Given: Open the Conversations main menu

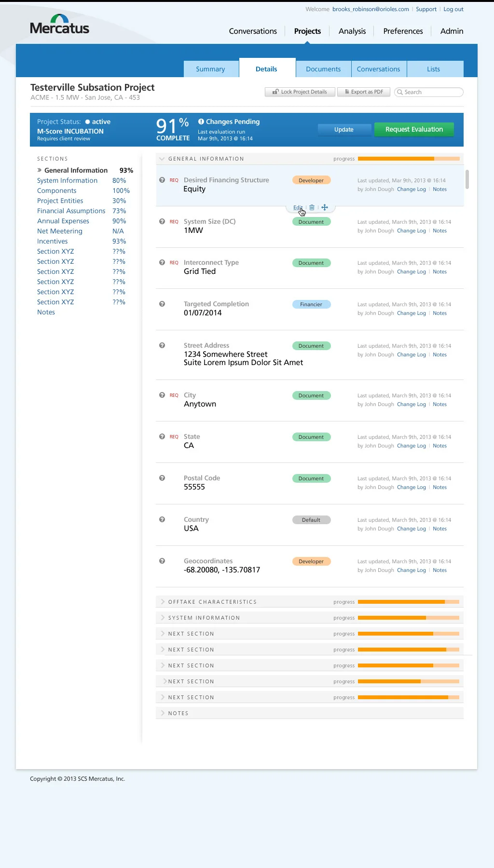Looking at the screenshot, I should [253, 31].
